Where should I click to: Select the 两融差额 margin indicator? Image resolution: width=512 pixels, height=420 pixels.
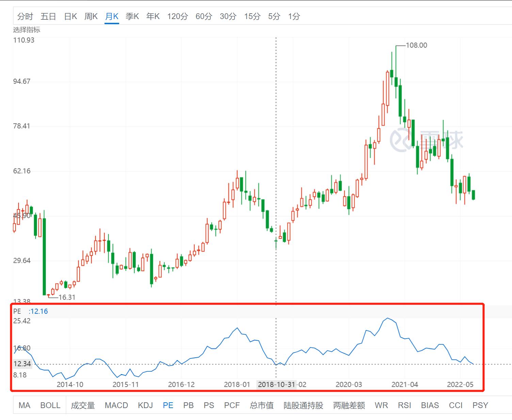(349, 405)
